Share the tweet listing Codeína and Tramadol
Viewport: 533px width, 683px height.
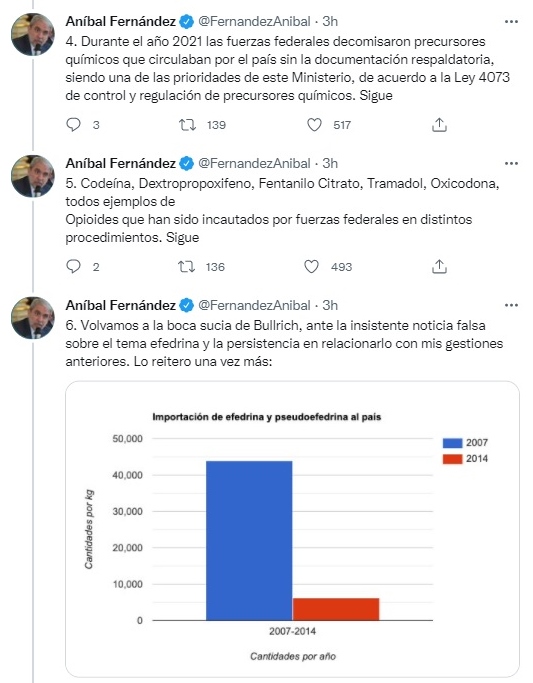point(439,267)
